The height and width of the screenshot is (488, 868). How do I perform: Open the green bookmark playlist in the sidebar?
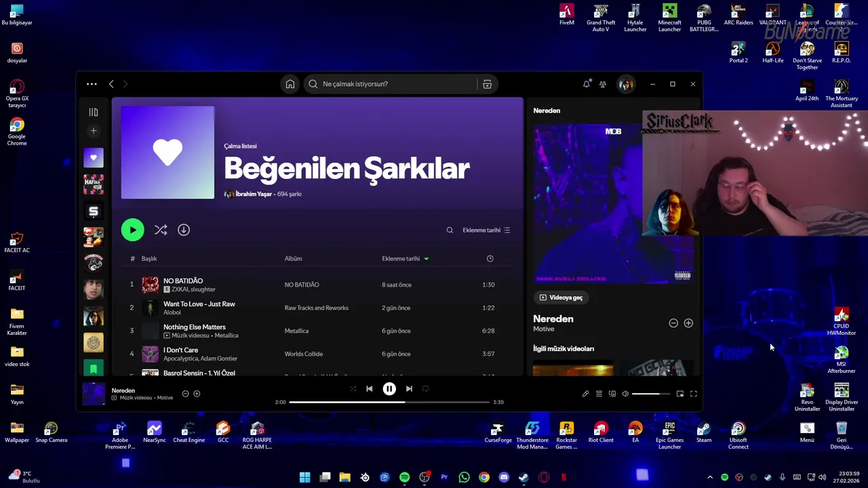94,369
